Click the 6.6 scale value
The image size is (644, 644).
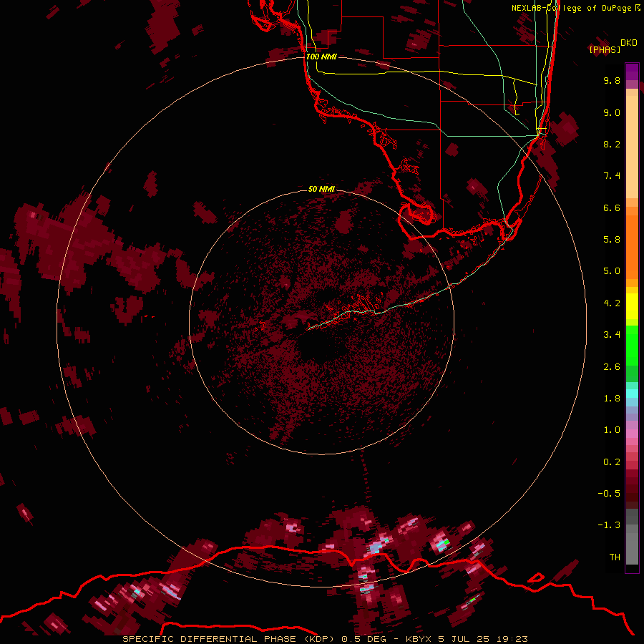[x=612, y=208]
